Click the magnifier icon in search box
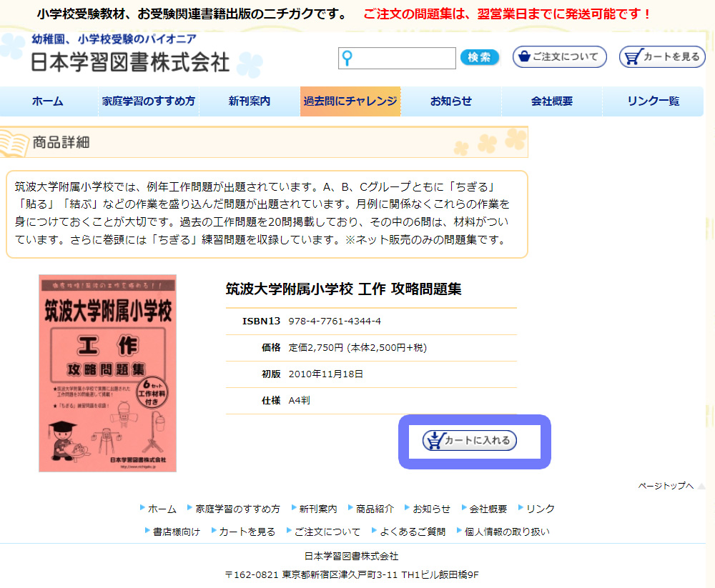This screenshot has height=588, width=715. click(x=347, y=58)
